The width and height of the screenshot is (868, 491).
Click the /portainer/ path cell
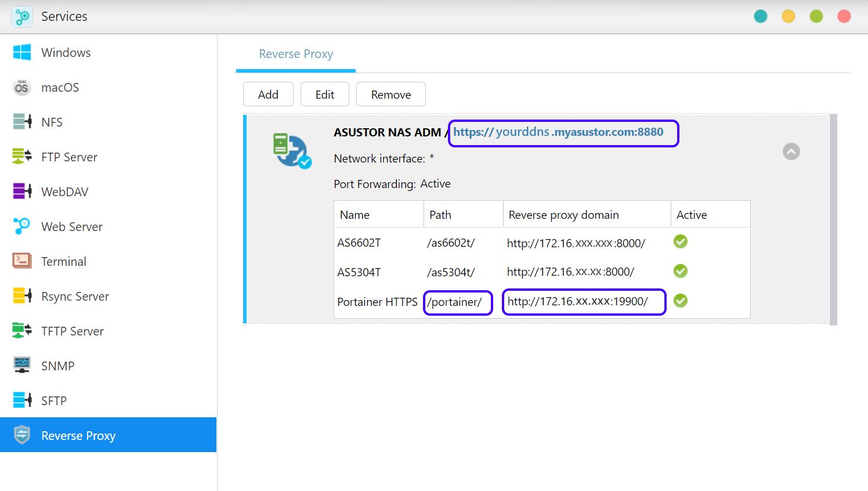pyautogui.click(x=454, y=302)
